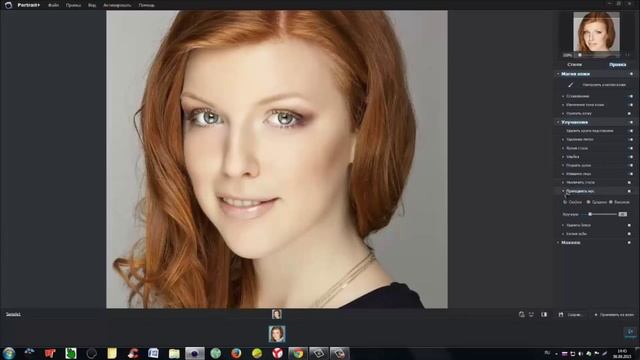Expand the Макияж section
The width and height of the screenshot is (640, 360).
pyautogui.click(x=558, y=242)
